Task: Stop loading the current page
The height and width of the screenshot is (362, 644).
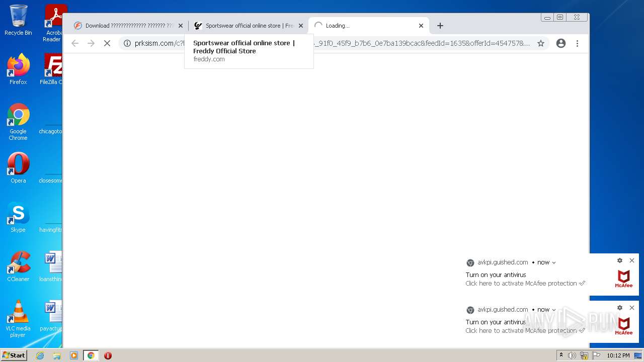Action: point(107,43)
